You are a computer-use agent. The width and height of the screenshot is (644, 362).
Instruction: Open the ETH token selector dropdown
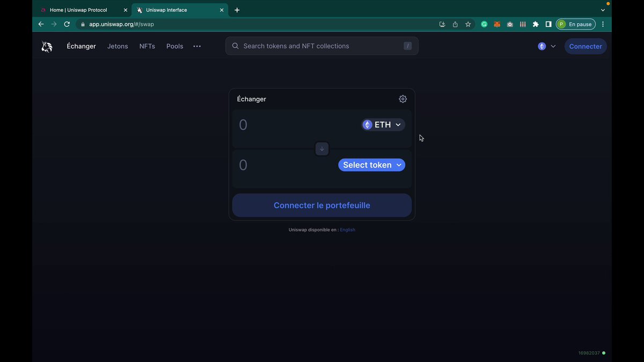click(x=383, y=124)
